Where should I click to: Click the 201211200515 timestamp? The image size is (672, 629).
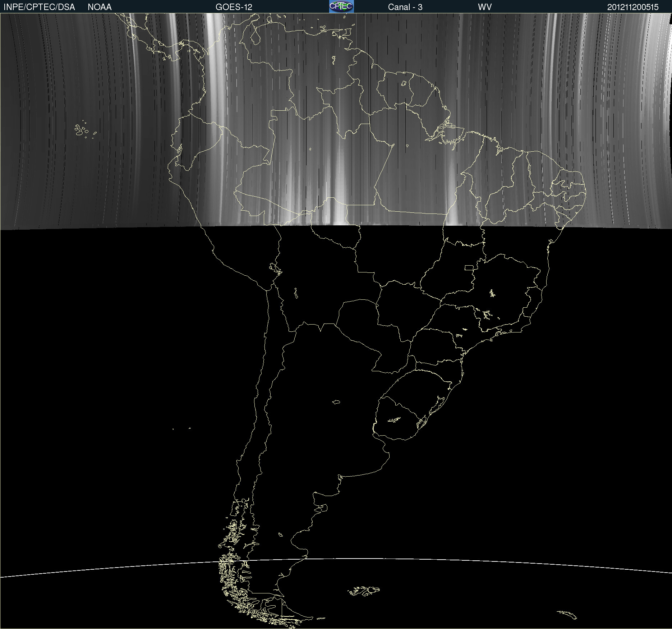632,7
